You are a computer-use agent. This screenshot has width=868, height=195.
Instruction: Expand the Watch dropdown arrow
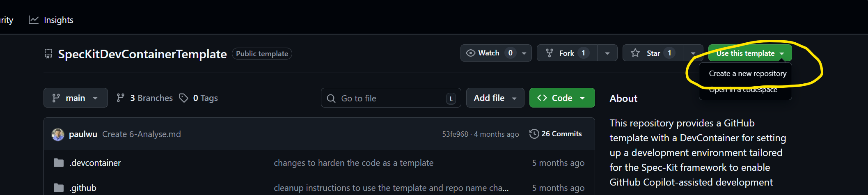[524, 53]
